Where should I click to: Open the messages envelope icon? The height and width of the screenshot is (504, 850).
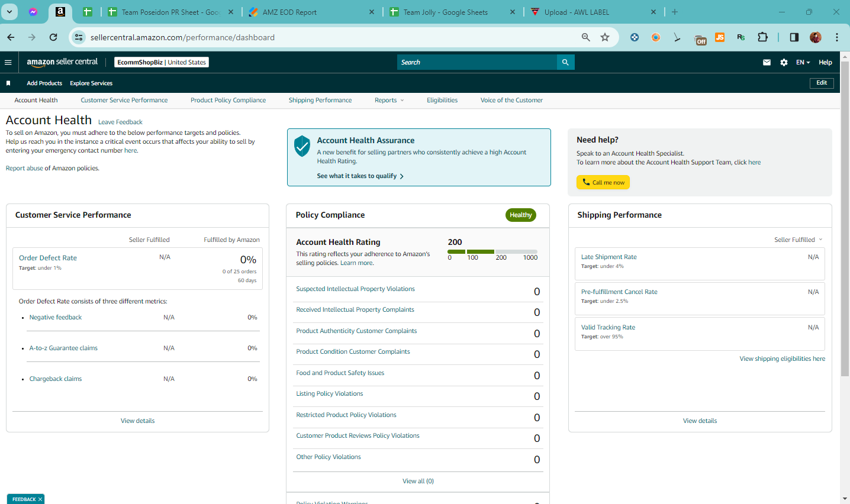[x=767, y=62]
